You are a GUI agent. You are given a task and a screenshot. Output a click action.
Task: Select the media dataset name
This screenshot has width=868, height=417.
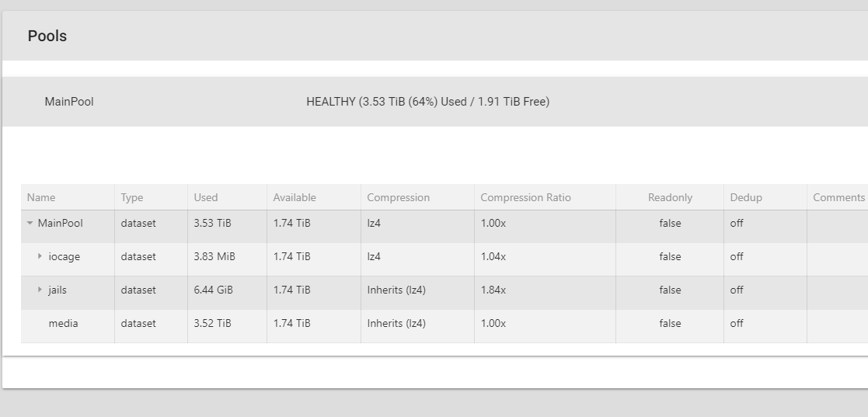63,324
